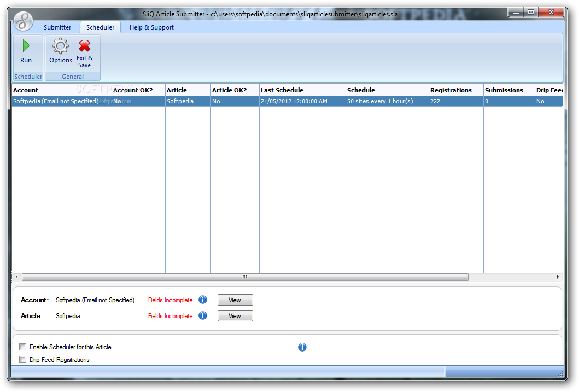
Task: Open the Options gear icon
Action: (61, 46)
